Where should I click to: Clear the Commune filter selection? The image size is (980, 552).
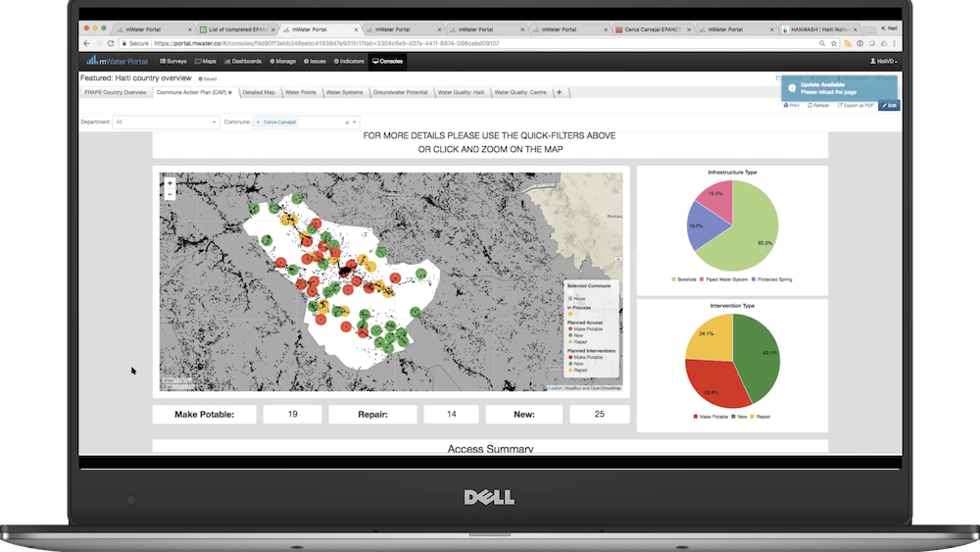click(347, 123)
